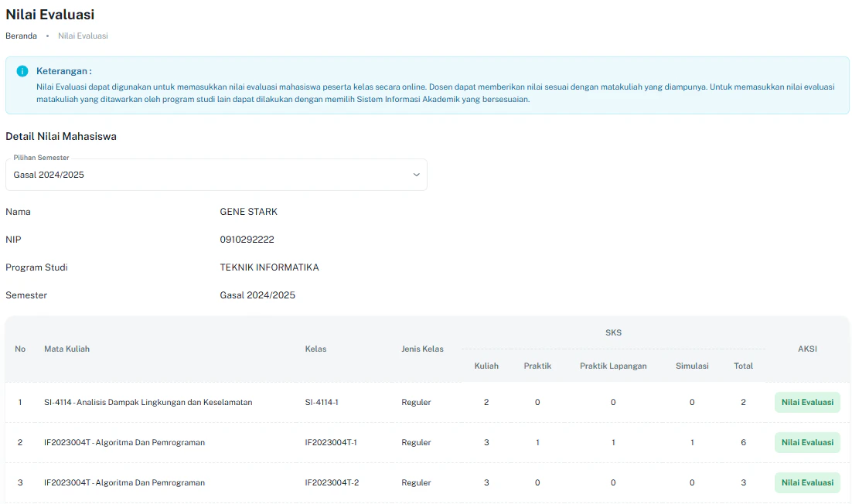Screen dimensions: 852x504
Task: Click the SKS group header
Action: 613,332
